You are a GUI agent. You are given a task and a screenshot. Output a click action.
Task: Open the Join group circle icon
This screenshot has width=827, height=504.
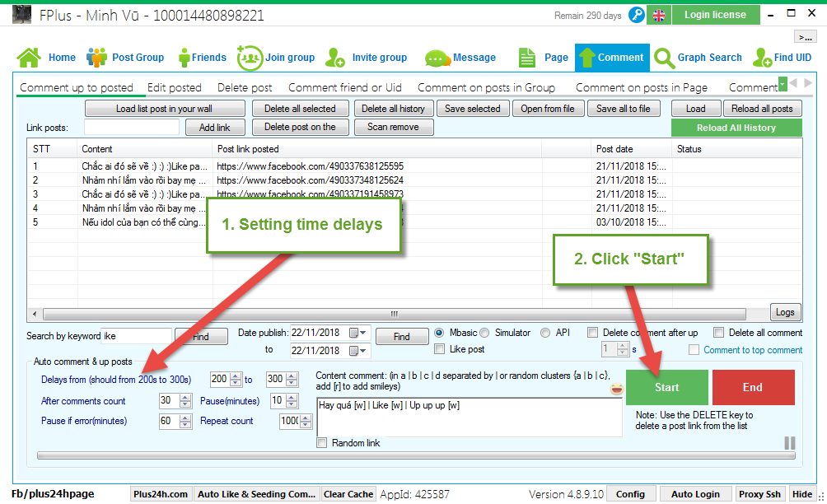(250, 58)
